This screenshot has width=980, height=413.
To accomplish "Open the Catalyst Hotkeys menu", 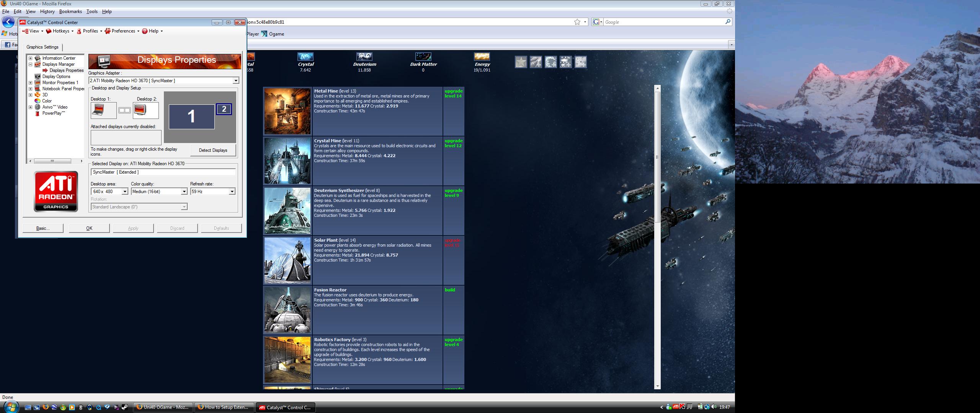I will tap(60, 31).
